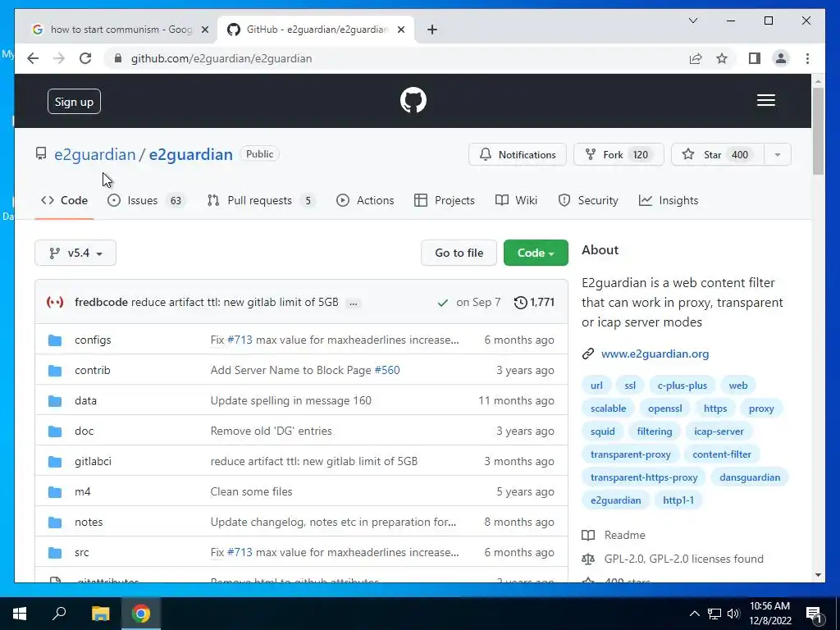Open the www.e2guardian.org link
The width and height of the screenshot is (840, 630).
click(655, 354)
